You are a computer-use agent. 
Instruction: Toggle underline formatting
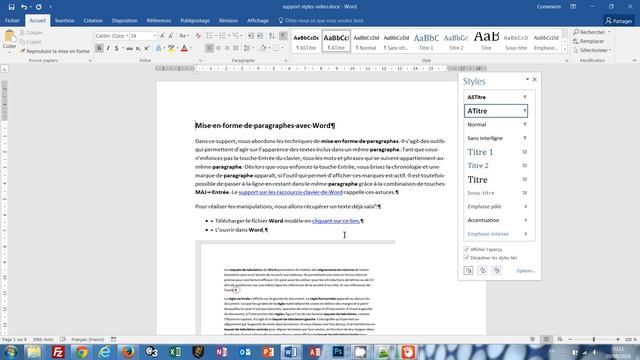pos(116,49)
